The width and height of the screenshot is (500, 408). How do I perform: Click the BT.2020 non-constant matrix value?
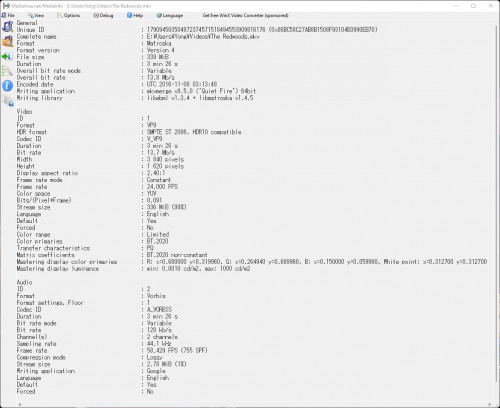click(x=177, y=255)
